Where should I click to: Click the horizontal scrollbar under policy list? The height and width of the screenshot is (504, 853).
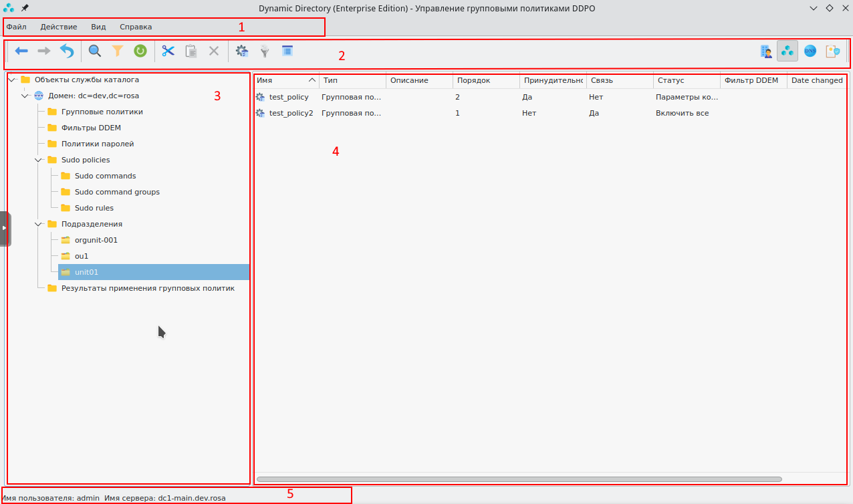[519, 479]
